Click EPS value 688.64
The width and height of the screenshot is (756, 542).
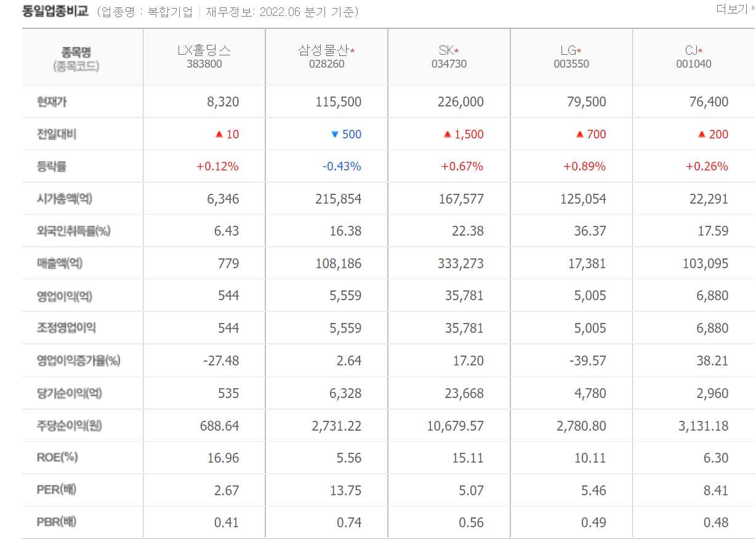click(x=220, y=426)
